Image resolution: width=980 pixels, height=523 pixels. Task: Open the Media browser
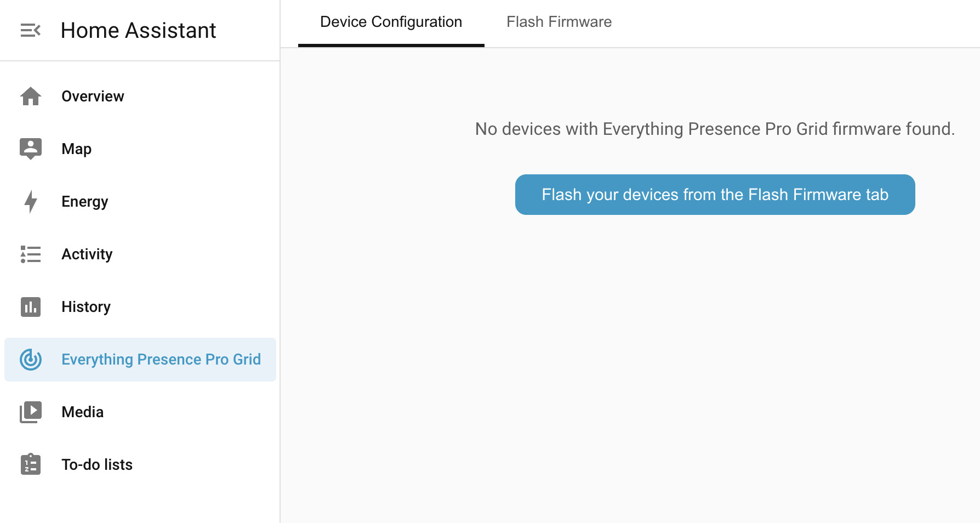coord(82,412)
